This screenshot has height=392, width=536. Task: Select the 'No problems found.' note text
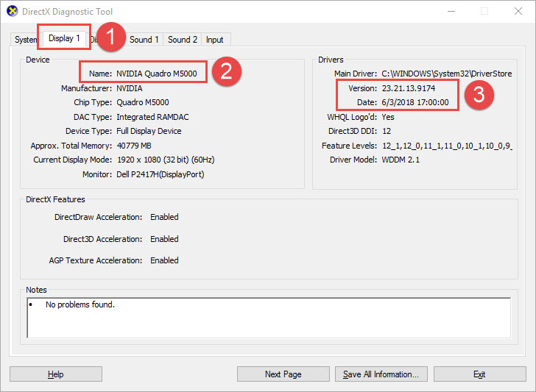pos(80,304)
